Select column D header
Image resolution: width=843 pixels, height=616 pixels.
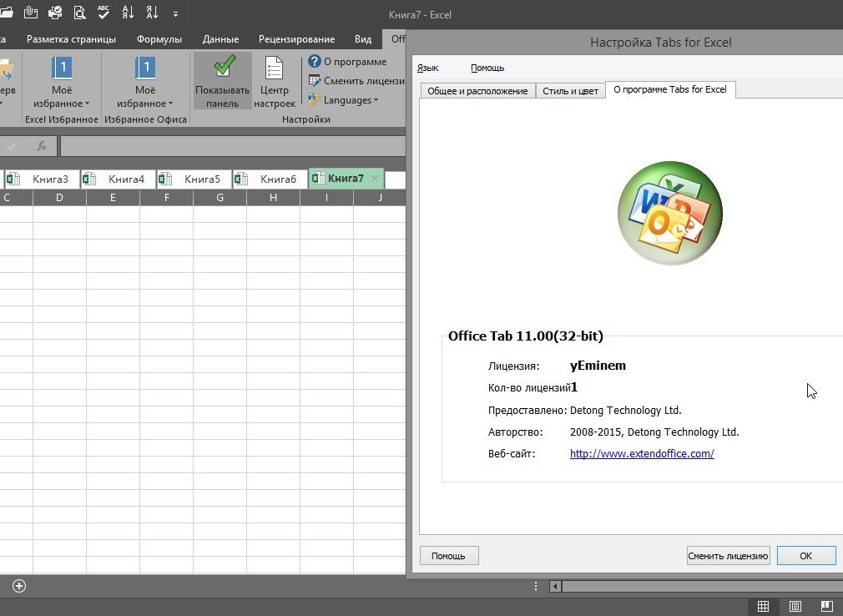click(59, 198)
